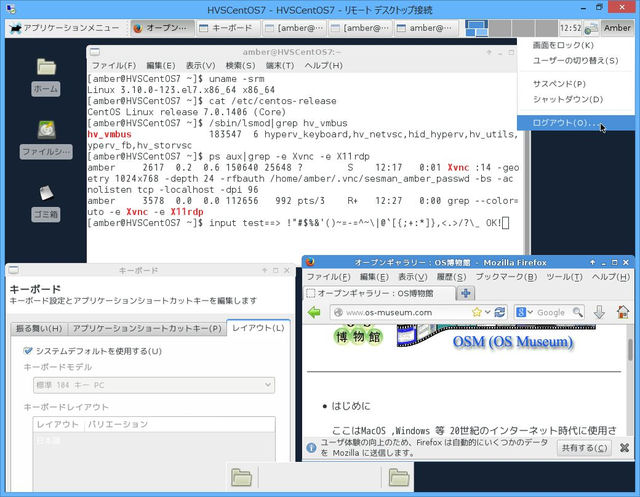Open the terminal File (F) menu
The image size is (640, 497).
pos(113,65)
